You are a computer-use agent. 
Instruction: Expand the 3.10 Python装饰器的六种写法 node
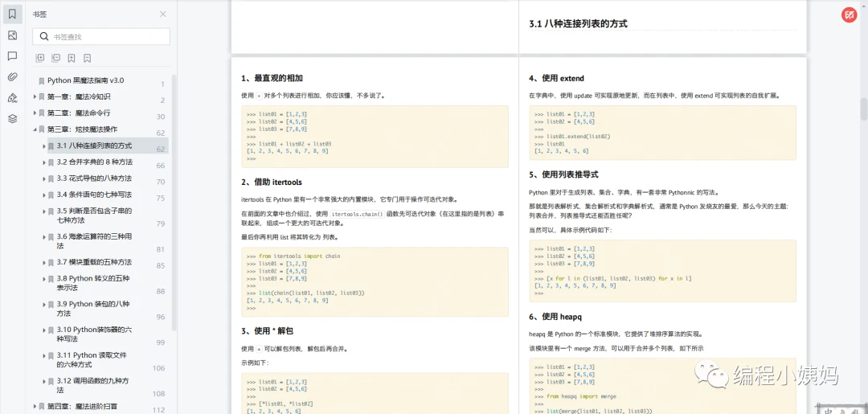[x=43, y=330]
